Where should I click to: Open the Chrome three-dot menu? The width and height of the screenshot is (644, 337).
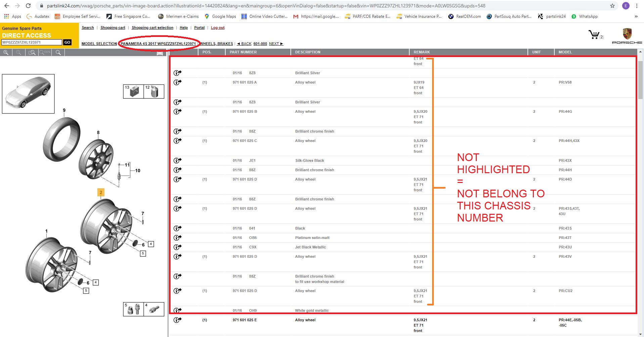(x=637, y=6)
